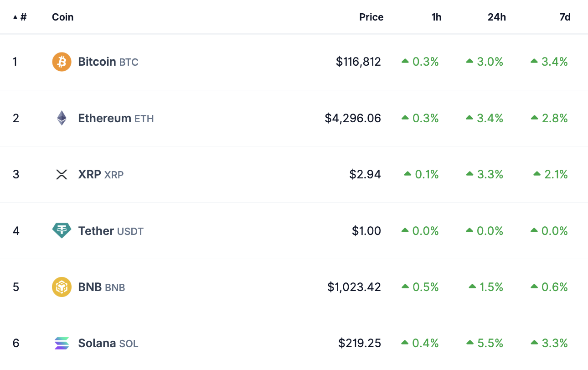Click the XRP logo icon

click(x=62, y=174)
